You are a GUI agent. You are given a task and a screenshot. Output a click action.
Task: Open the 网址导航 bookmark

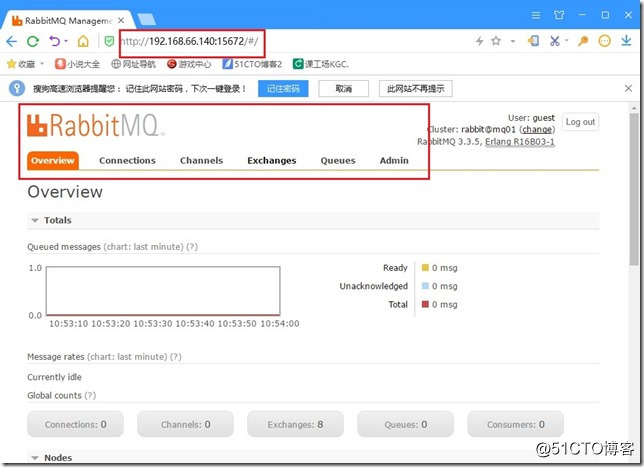[x=133, y=64]
